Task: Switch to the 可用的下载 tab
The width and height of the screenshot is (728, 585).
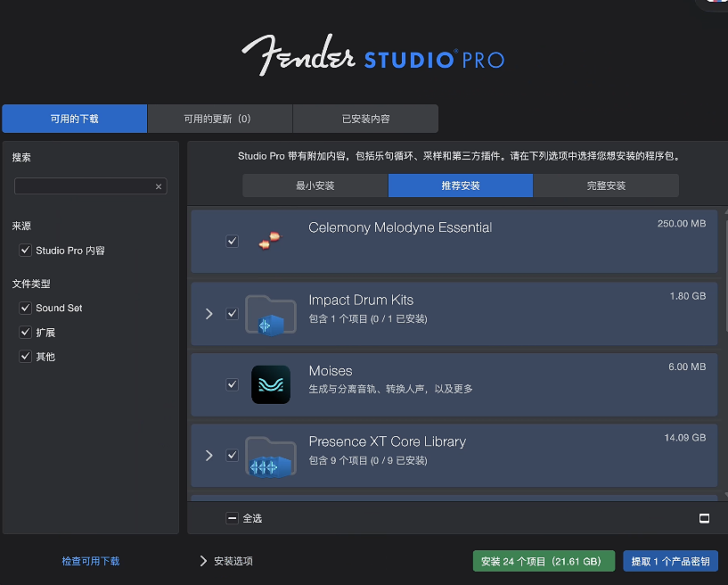Action: click(74, 119)
